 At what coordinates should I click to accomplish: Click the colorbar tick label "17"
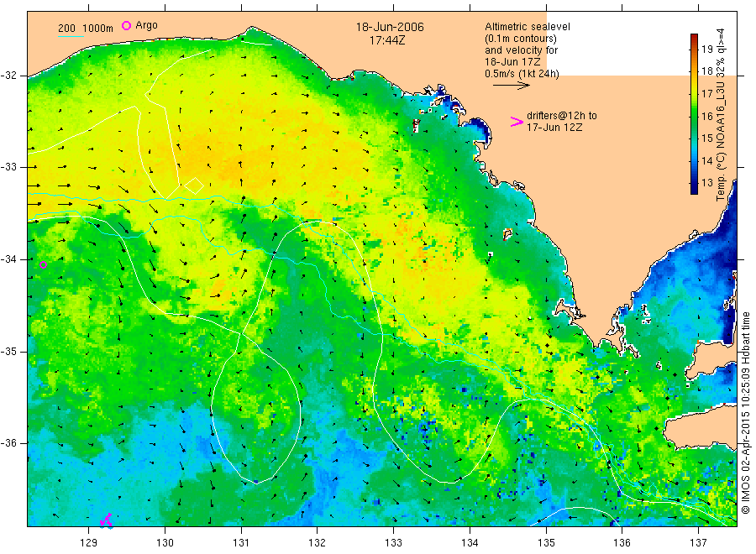coord(706,93)
